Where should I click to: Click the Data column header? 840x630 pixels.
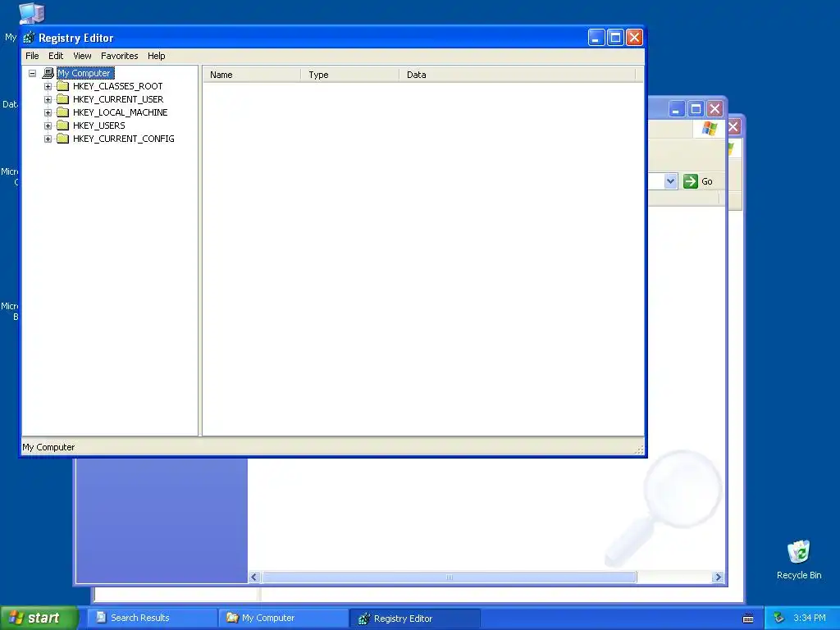[517, 75]
